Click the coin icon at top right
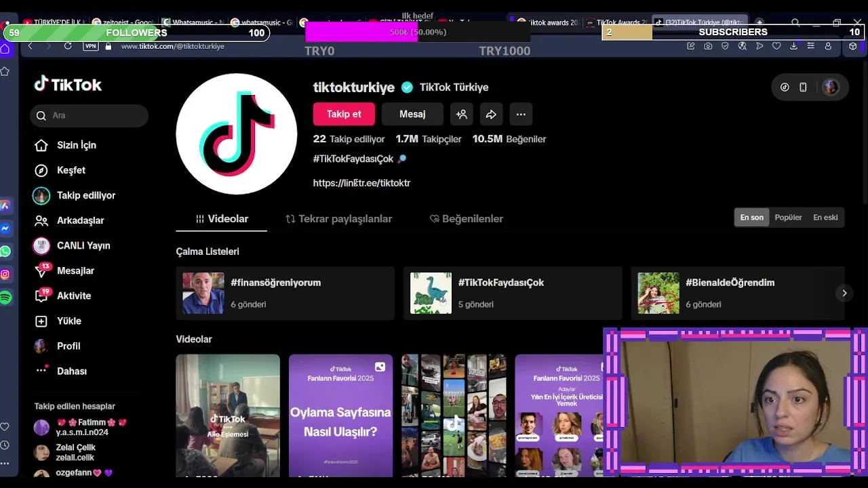 [785, 87]
